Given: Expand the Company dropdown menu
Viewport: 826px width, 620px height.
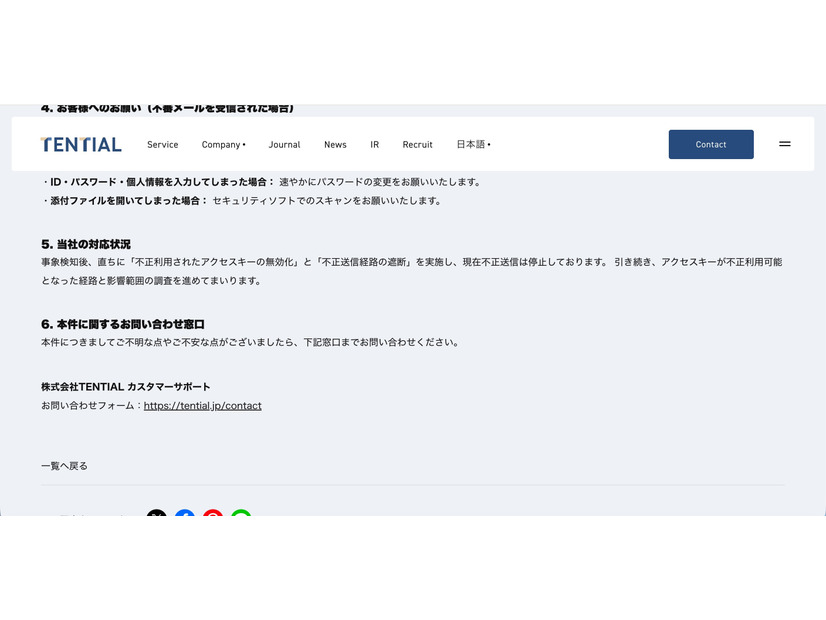Looking at the screenshot, I should point(223,144).
